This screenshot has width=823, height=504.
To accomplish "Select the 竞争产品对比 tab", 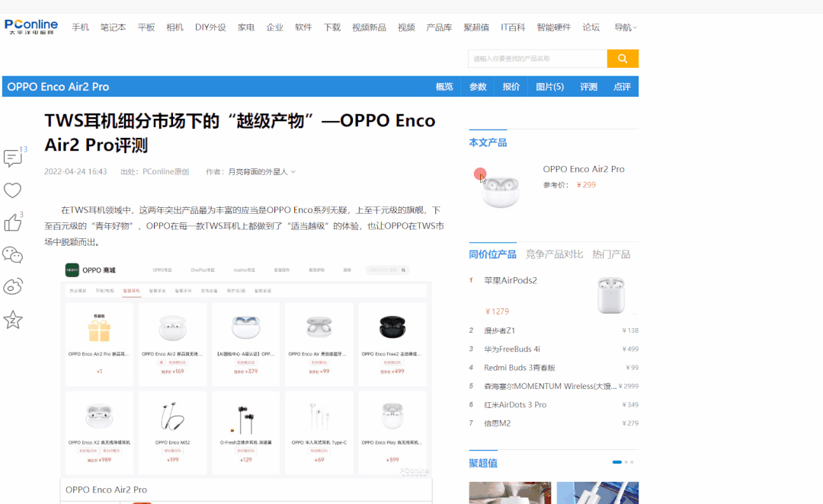I will coord(554,254).
